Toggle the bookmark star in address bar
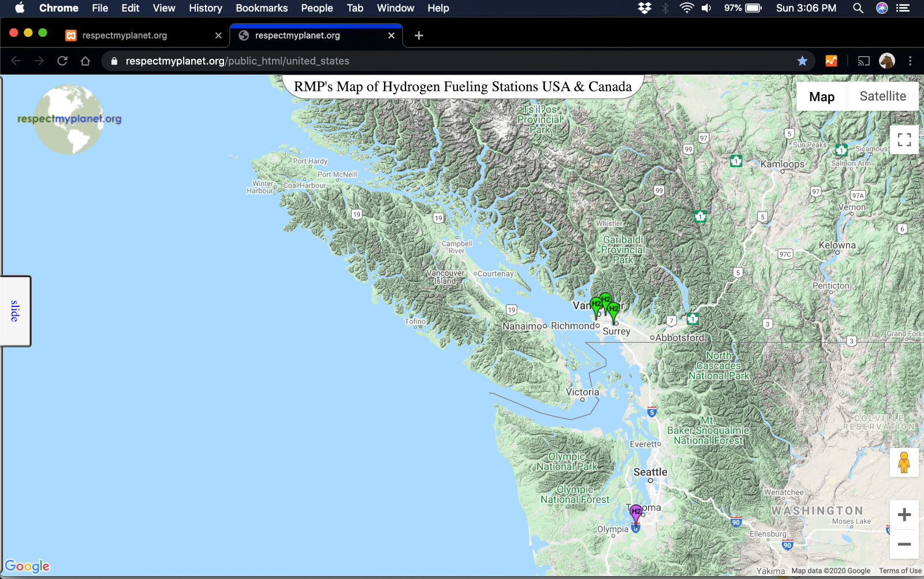This screenshot has height=579, width=924. point(803,61)
